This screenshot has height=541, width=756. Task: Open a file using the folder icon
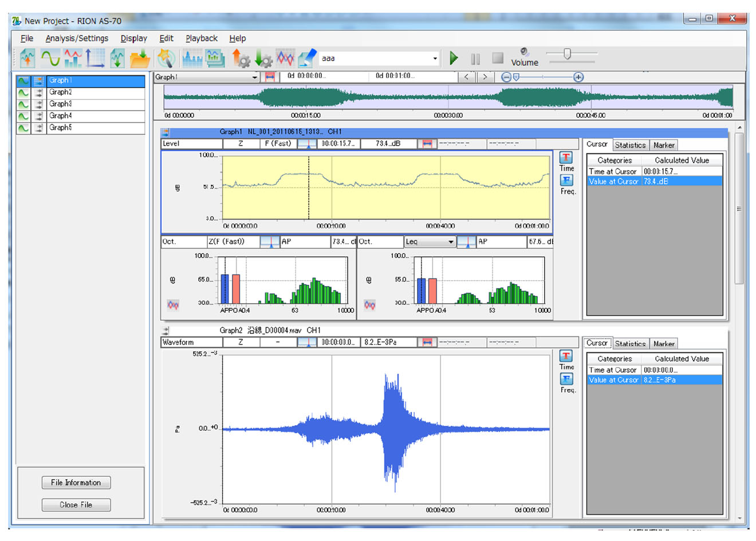point(140,57)
